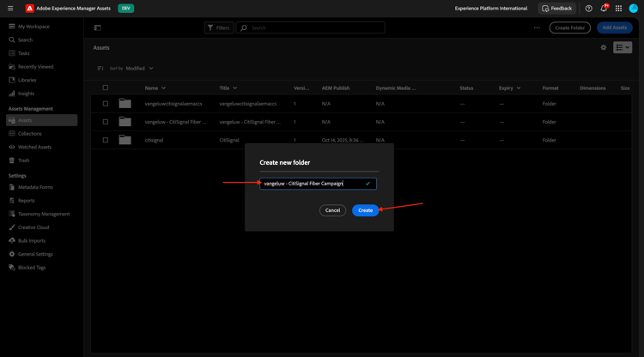Click the citisignal name cell
644x357 pixels.
[154, 140]
